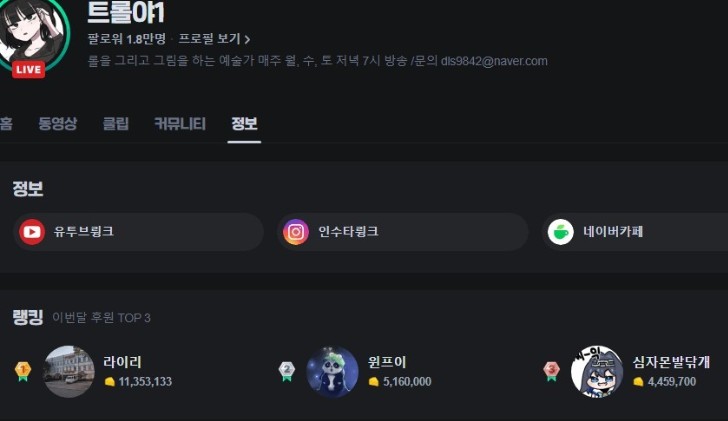728x421 pixels.
Task: Click 라이리 donor profile picture
Action: click(x=69, y=371)
